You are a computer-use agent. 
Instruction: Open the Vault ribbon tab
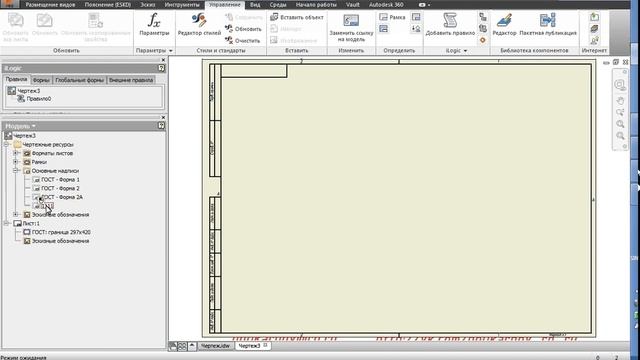(353, 5)
